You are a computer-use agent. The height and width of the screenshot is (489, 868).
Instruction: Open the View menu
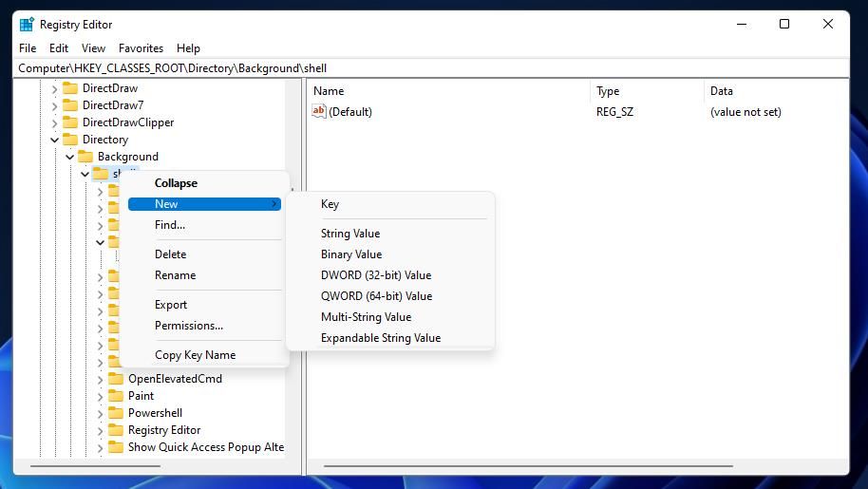(94, 48)
